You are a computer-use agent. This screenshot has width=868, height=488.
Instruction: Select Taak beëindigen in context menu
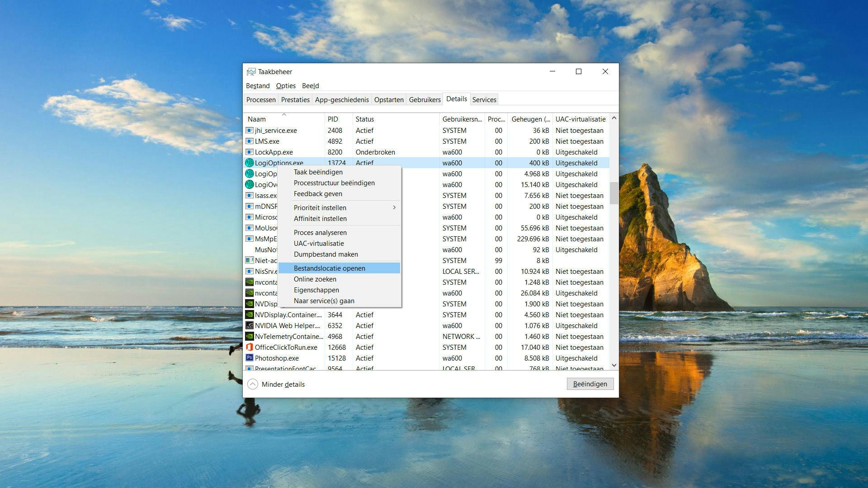318,172
